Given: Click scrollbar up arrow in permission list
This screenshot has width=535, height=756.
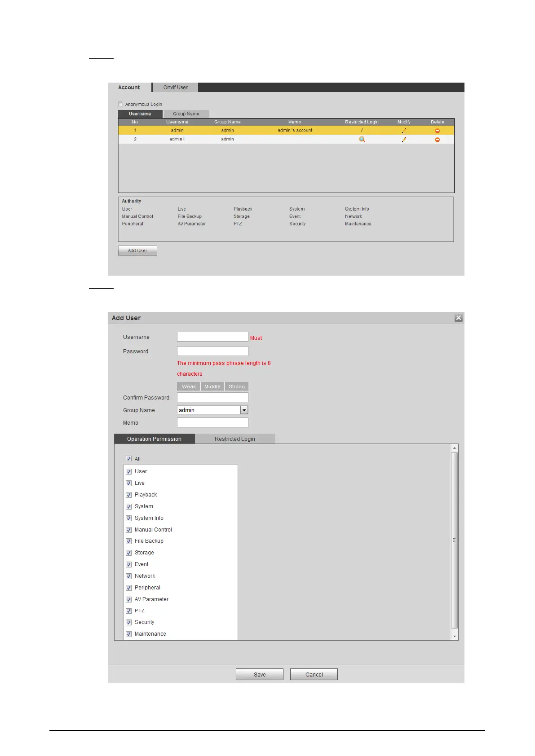Looking at the screenshot, I should coord(454,448).
